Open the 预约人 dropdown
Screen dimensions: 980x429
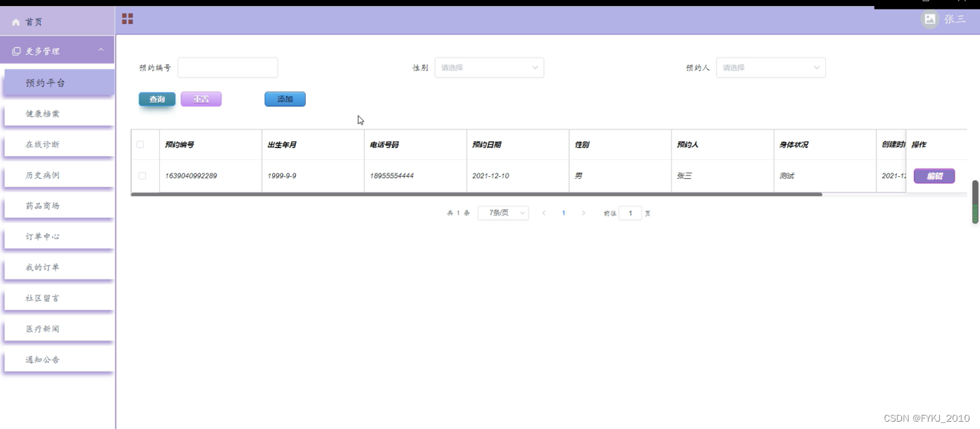pos(771,67)
